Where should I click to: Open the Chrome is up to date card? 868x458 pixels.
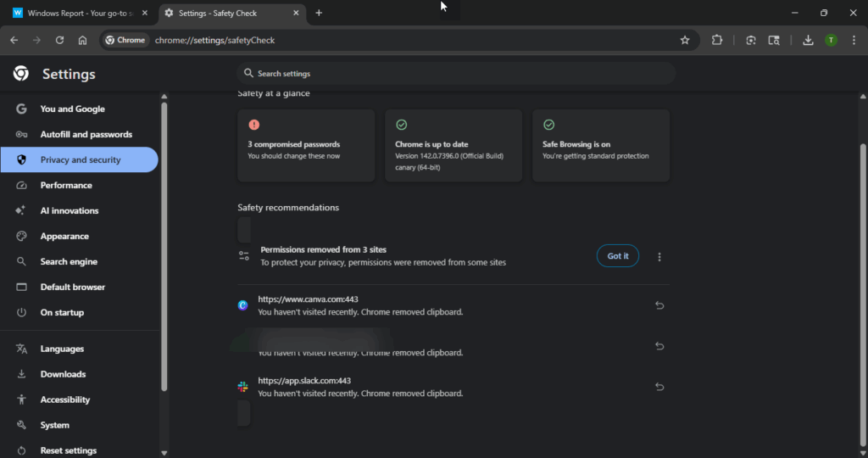pyautogui.click(x=453, y=145)
